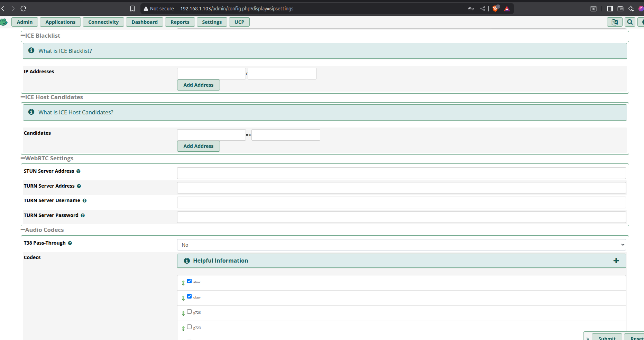The image size is (644, 340).
Task: Disable the ulaw codec checkbox
Action: [189, 296]
